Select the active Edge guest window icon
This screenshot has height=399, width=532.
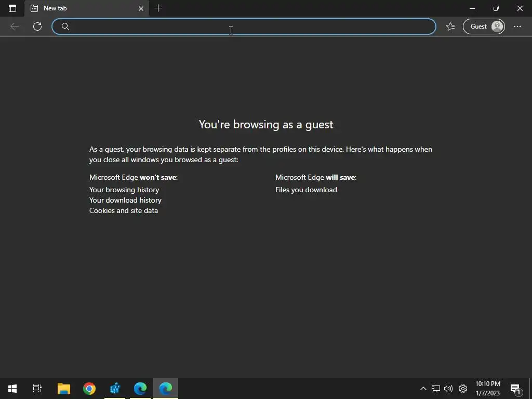pyautogui.click(x=166, y=389)
